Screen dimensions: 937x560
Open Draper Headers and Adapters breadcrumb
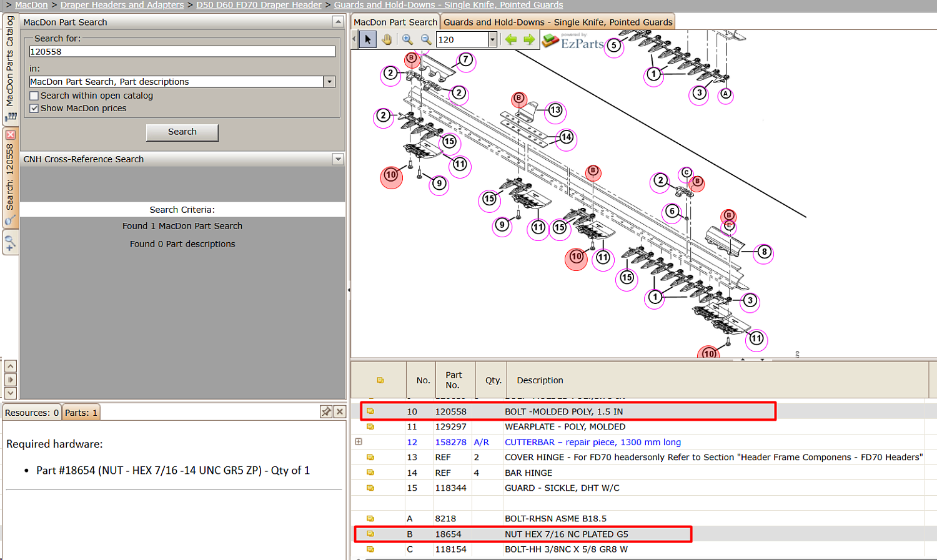(122, 5)
